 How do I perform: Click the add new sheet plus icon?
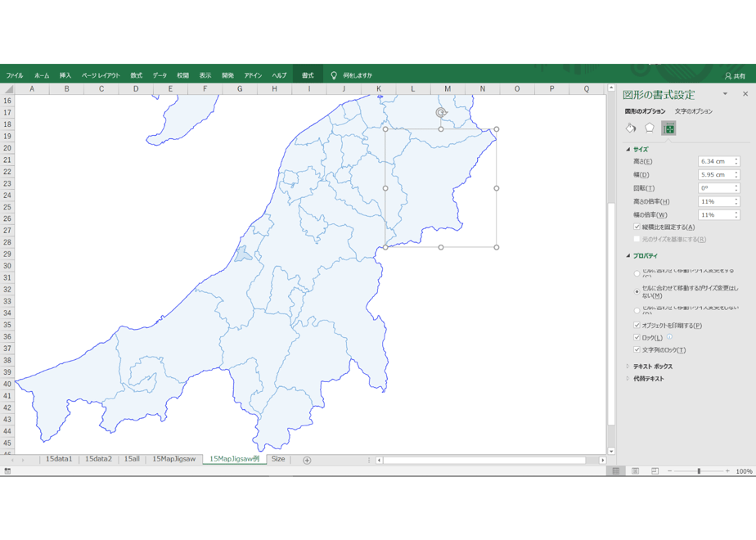point(307,460)
